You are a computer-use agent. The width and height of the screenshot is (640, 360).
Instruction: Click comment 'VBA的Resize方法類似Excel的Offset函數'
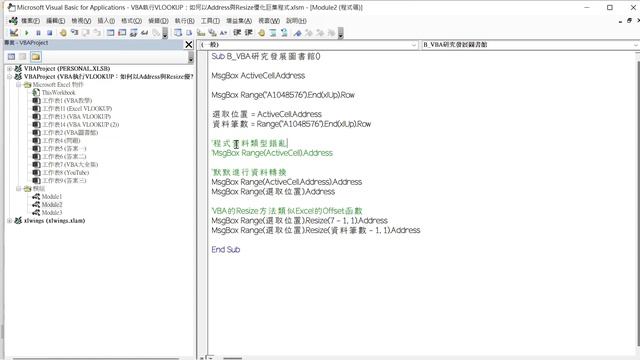pyautogui.click(x=287, y=211)
